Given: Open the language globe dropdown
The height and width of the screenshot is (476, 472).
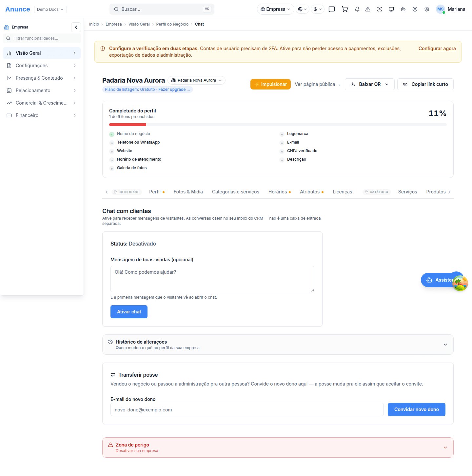Looking at the screenshot, I should (302, 9).
